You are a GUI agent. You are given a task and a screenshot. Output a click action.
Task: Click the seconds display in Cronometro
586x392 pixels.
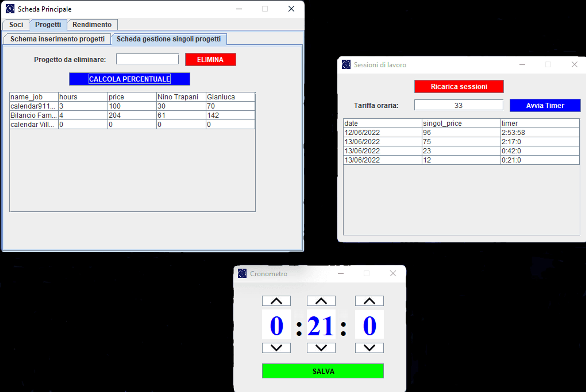(369, 324)
